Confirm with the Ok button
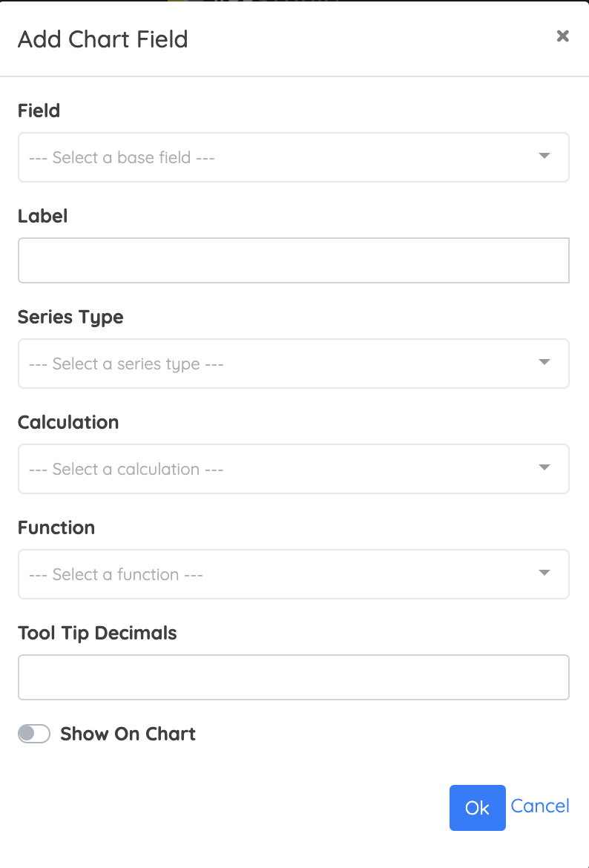The image size is (589, 868). [x=477, y=808]
